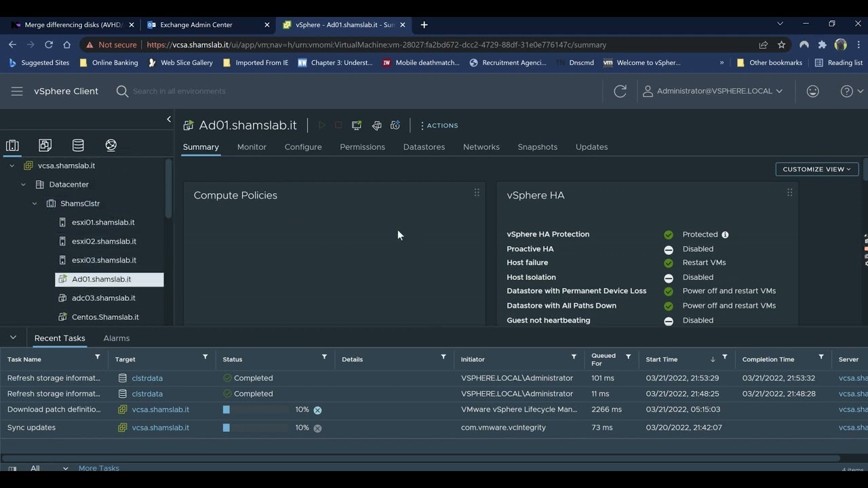Cancel the Download patch definitions task
The image size is (868, 488).
point(317,410)
